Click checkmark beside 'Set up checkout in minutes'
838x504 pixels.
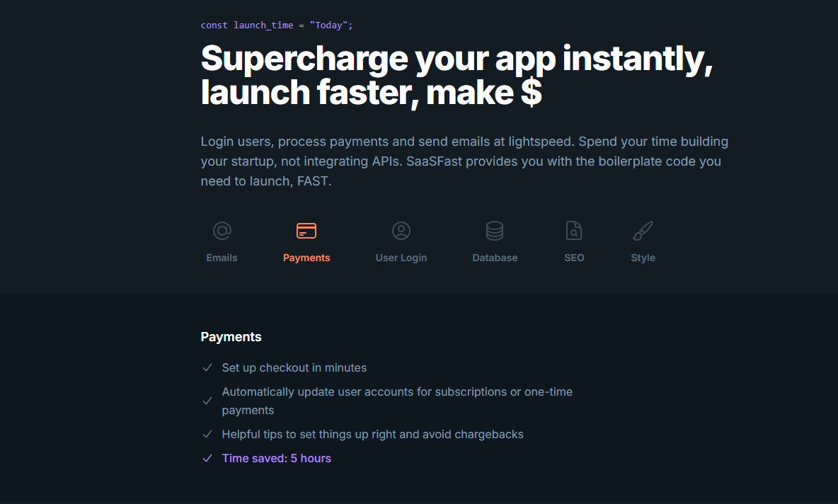[207, 368]
